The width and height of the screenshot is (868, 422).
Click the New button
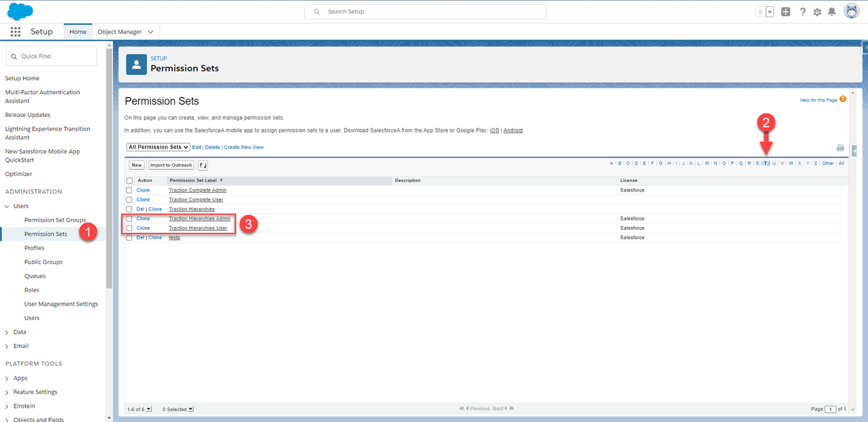(x=137, y=165)
